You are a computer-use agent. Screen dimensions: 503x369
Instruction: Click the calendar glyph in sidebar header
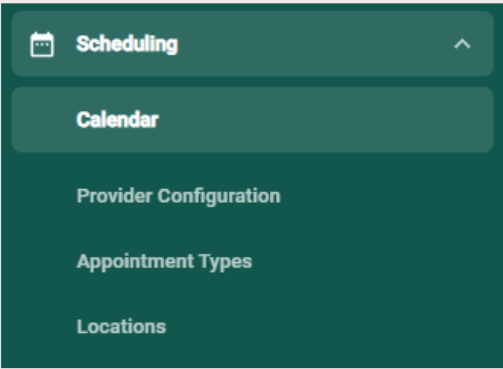pos(42,44)
